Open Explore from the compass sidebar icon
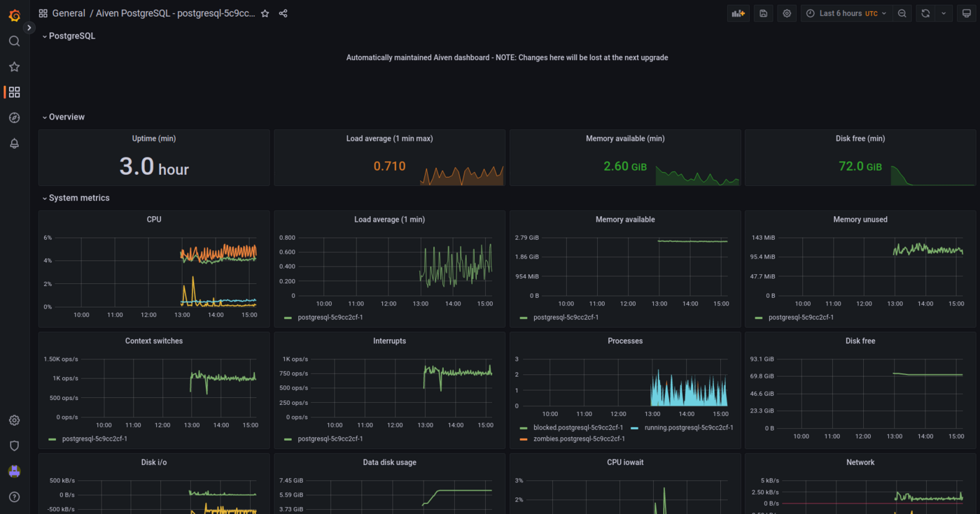This screenshot has height=514, width=980. pyautogui.click(x=14, y=117)
